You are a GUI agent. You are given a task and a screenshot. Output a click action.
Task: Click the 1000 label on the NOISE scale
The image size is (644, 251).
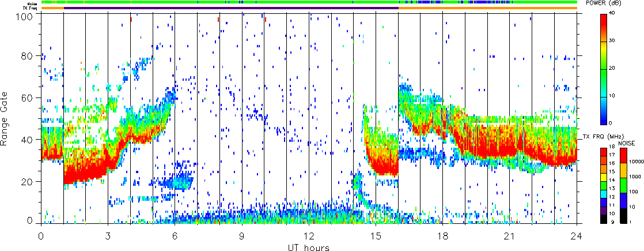pos(635,177)
